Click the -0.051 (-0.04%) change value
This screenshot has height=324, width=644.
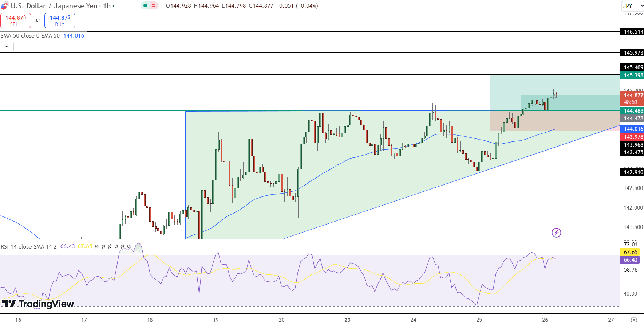297,6
